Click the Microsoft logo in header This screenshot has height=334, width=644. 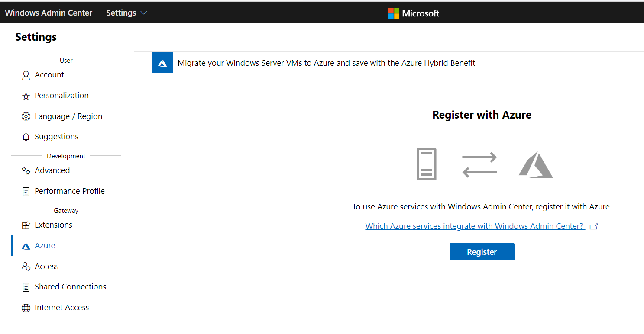414,13
